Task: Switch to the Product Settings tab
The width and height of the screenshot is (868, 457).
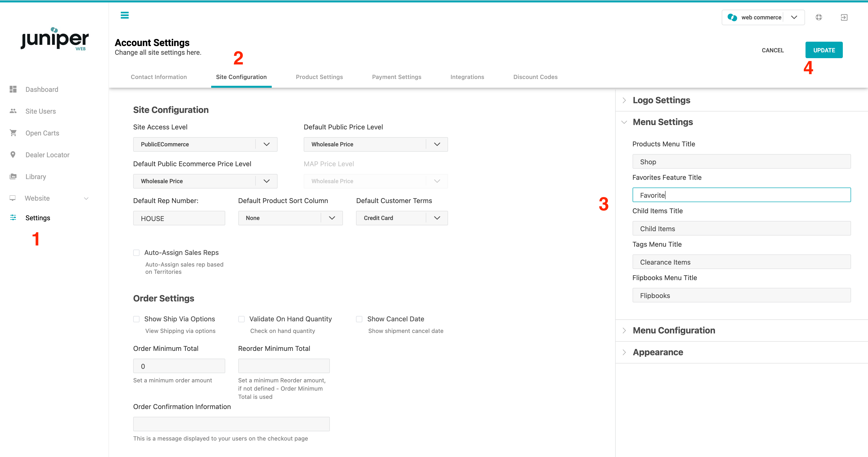Action: pyautogui.click(x=319, y=77)
